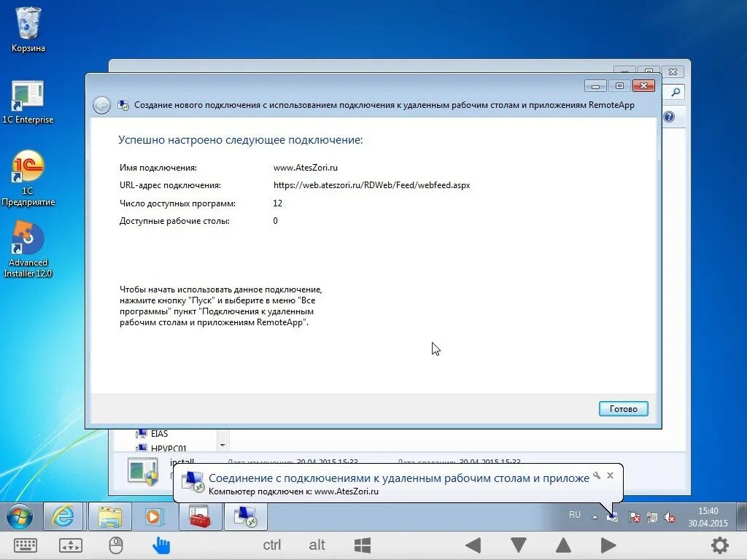Click the install file thumbnail icon
This screenshot has width=747, height=560.
click(143, 471)
